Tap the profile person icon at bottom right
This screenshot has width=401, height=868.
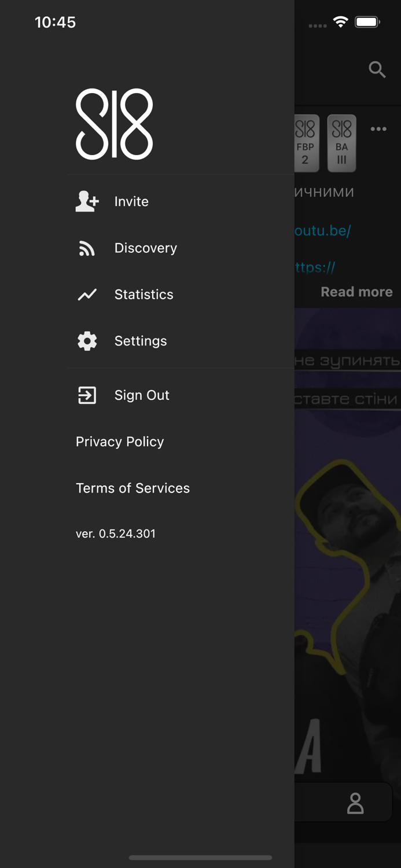pos(355,803)
